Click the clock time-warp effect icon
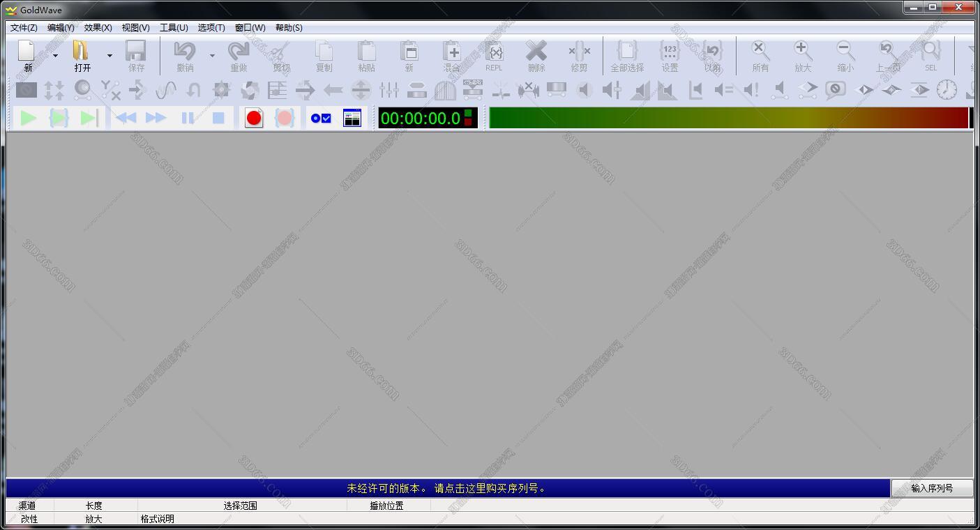 tap(947, 90)
